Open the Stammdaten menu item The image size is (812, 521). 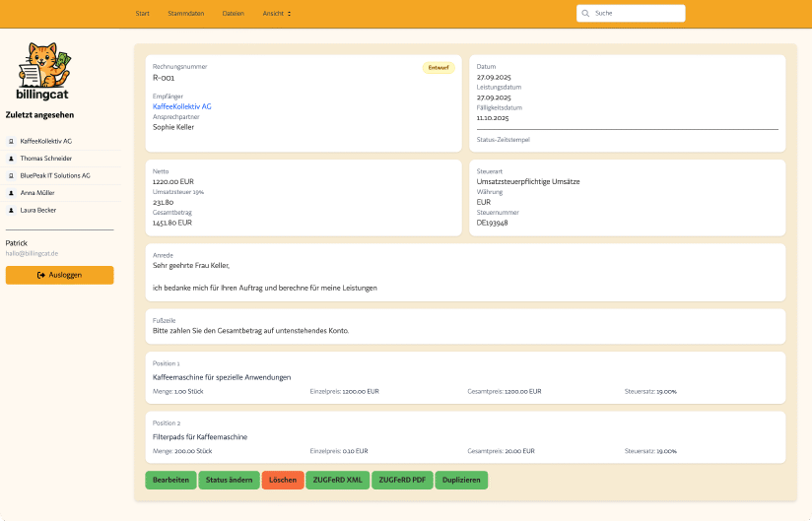pyautogui.click(x=186, y=14)
